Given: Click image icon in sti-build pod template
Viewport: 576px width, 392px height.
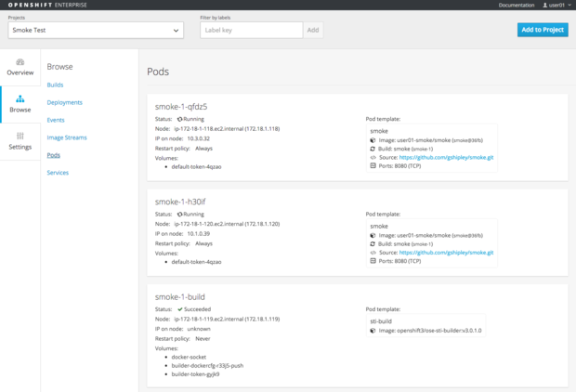Looking at the screenshot, I should (373, 330).
